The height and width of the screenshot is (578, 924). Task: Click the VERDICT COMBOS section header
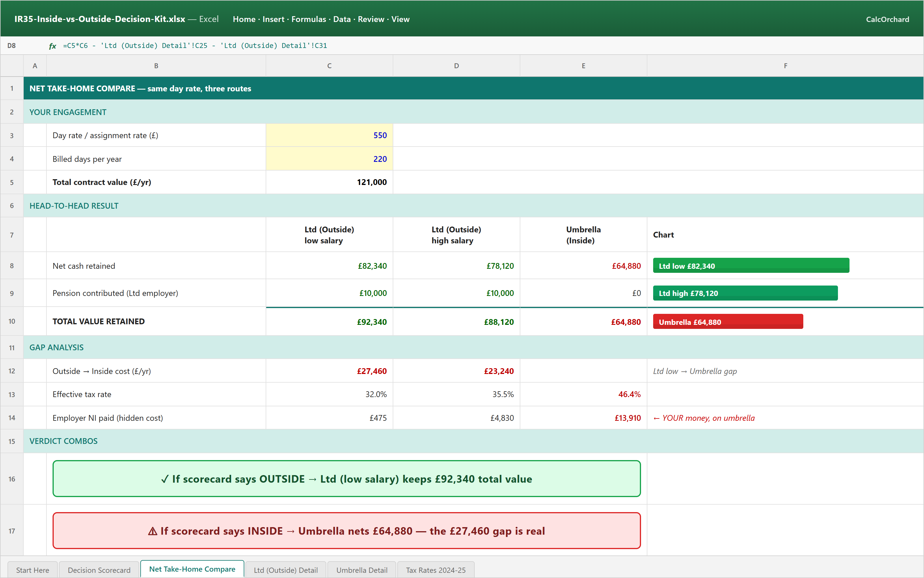pyautogui.click(x=474, y=441)
